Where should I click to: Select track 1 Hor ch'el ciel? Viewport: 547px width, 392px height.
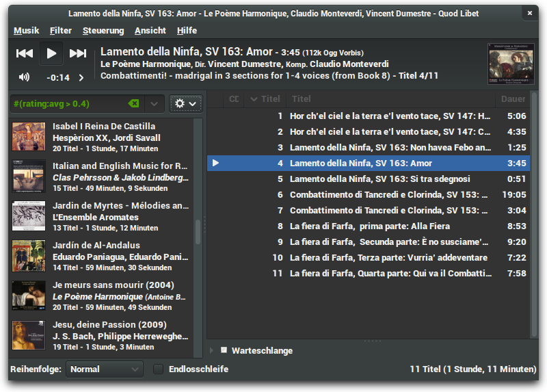coord(369,116)
